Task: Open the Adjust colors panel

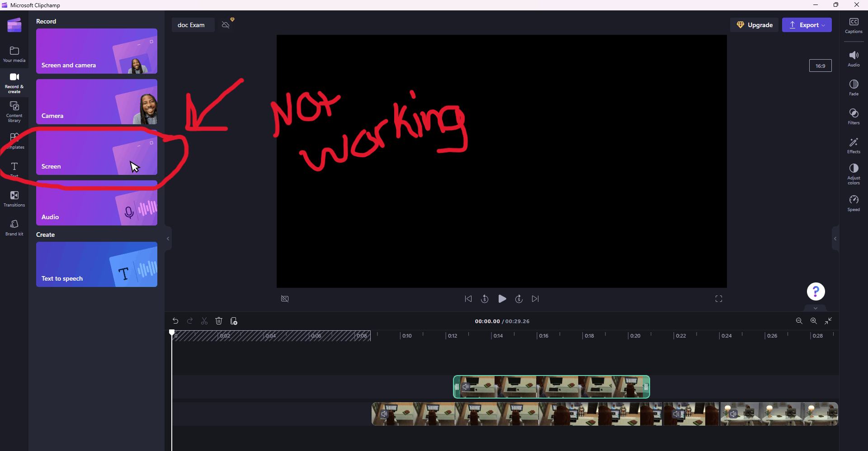Action: pos(854,174)
